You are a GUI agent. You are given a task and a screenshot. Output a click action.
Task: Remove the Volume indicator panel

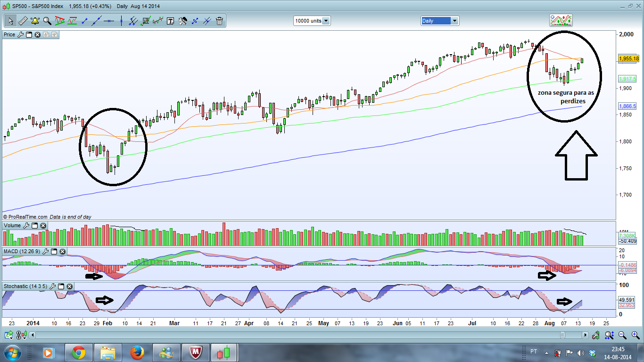[x=43, y=226]
